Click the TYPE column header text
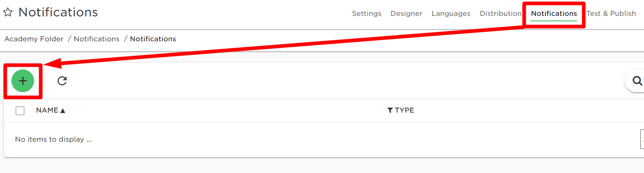The image size is (644, 173). pos(404,110)
